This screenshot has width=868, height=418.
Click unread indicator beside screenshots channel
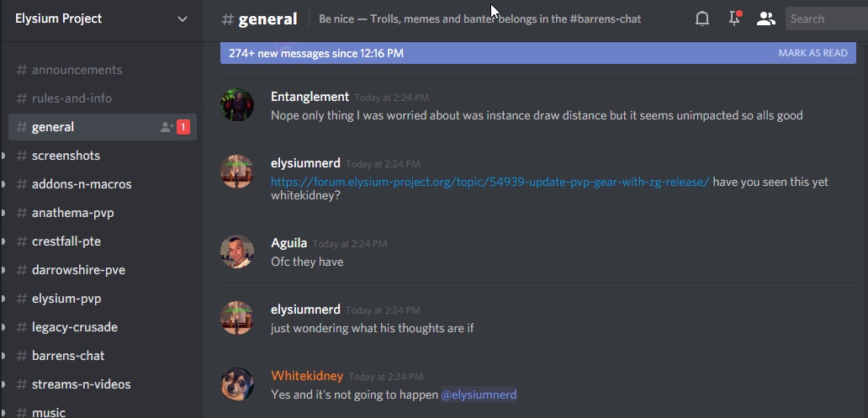point(3,156)
